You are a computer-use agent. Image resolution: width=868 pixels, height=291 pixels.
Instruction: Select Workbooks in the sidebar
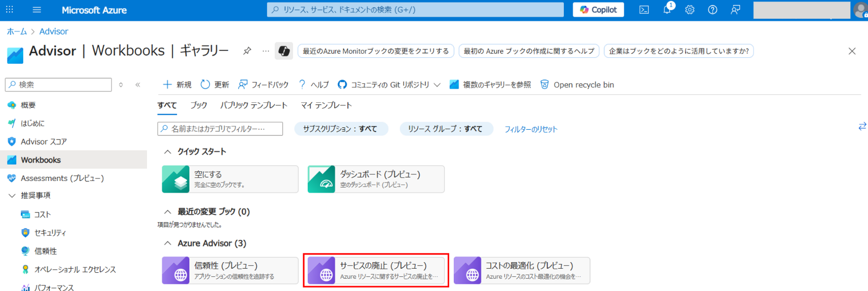[74, 160]
